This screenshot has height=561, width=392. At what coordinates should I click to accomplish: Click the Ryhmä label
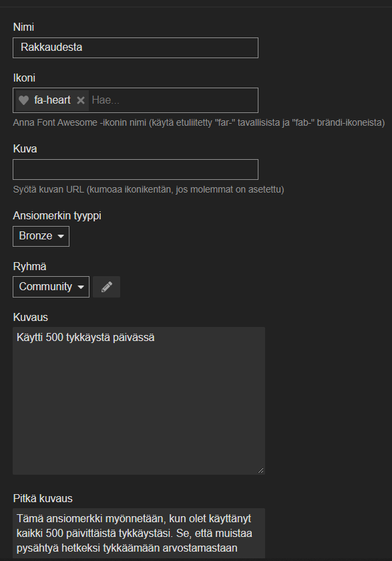coord(29,267)
